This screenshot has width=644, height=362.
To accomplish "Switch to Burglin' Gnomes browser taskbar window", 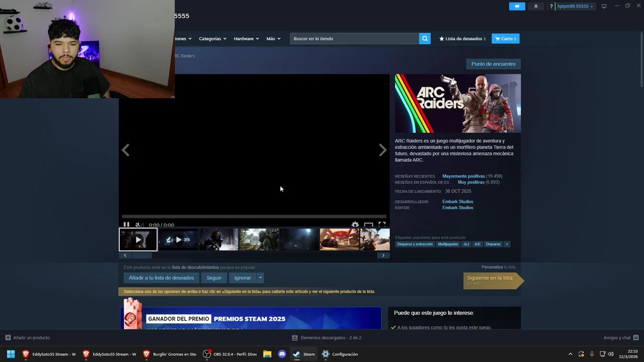I will click(170, 354).
